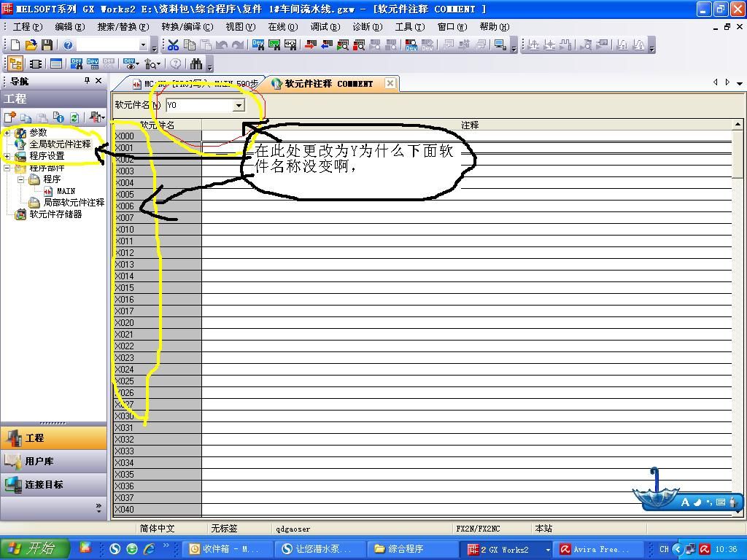Click the New project icon
747x560 pixels.
15,44
